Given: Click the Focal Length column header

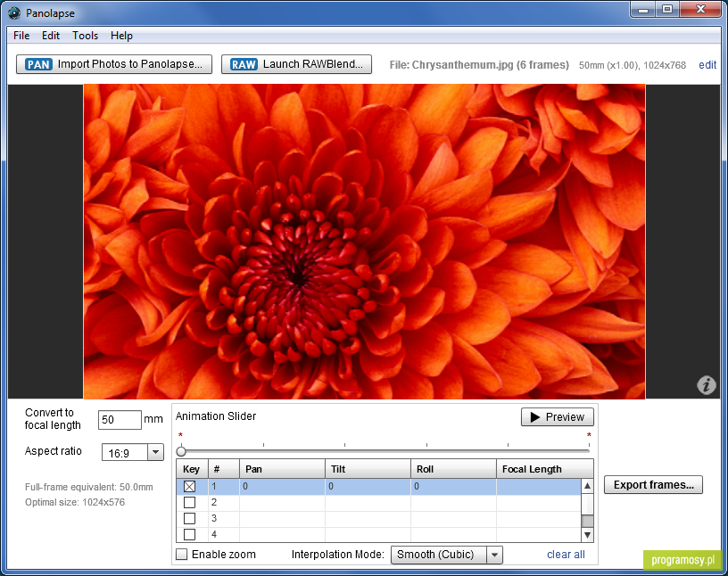Looking at the screenshot, I should [545, 469].
